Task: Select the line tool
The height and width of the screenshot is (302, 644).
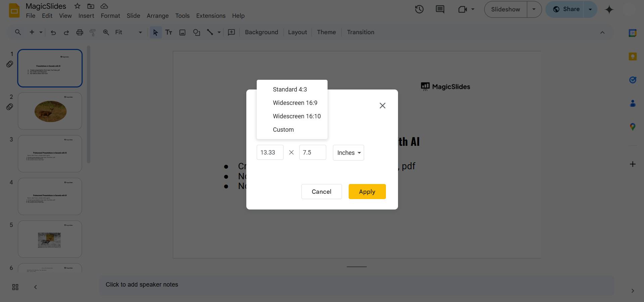Action: tap(210, 32)
